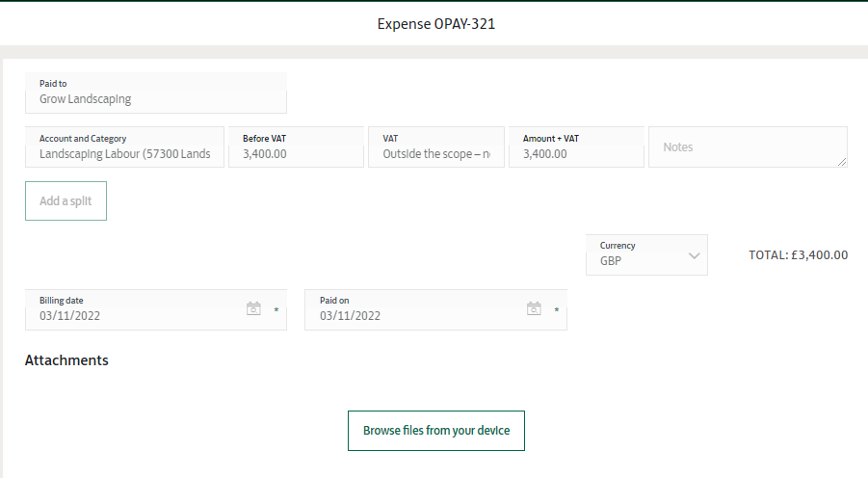Click the Billing date text input
868x478 pixels.
tap(135, 315)
